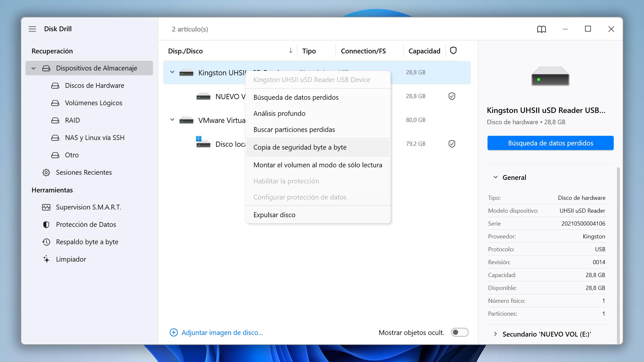Click the Discos de Hardware drive icon
The height and width of the screenshot is (362, 644).
pyautogui.click(x=55, y=86)
